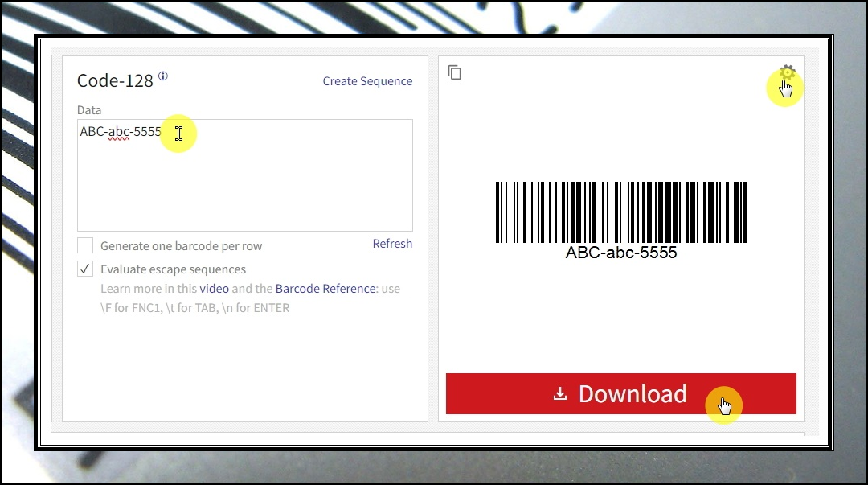
Task: Open the Barcode Reference link
Action: [x=325, y=288]
